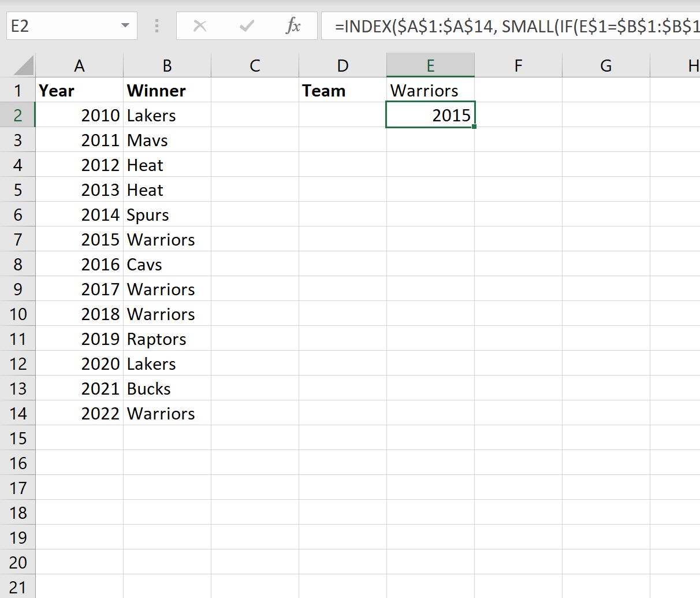
Task: Select cell B3 containing Mavs
Action: 167,140
